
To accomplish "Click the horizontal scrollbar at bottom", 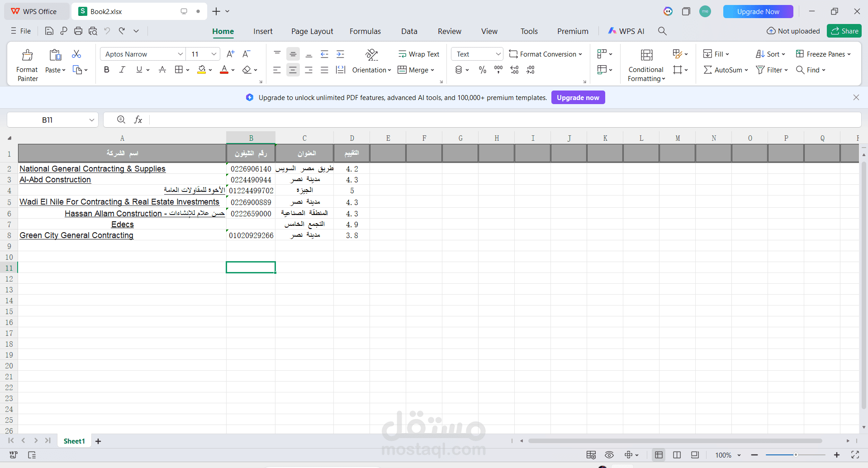I will tap(675, 441).
